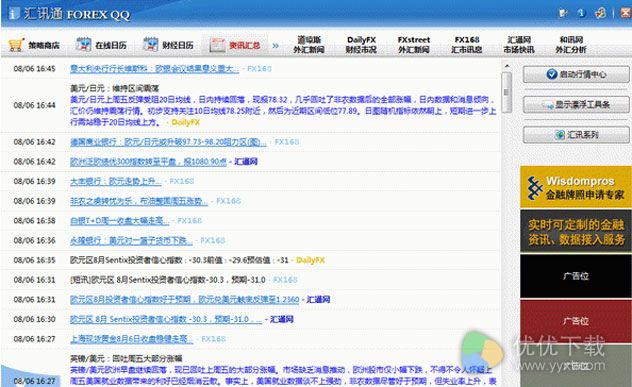Screen dimensions: 632x387
Task: Open the 16:39 非农 headline link
Action: click(x=139, y=201)
